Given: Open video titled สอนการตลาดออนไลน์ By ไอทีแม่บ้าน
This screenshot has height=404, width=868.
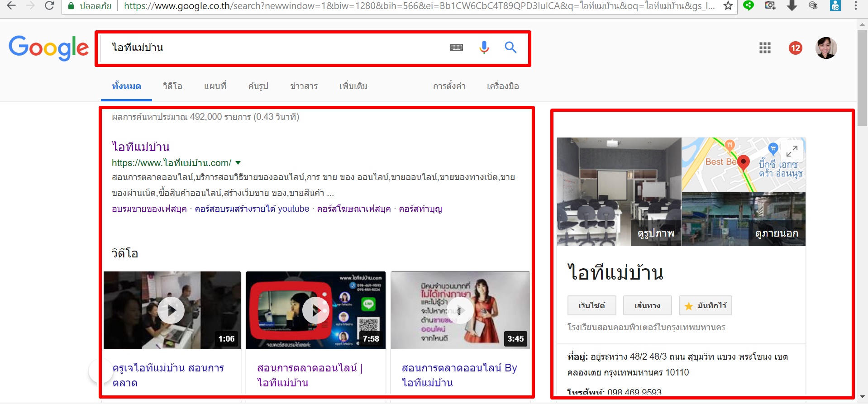Looking at the screenshot, I should (x=459, y=375).
